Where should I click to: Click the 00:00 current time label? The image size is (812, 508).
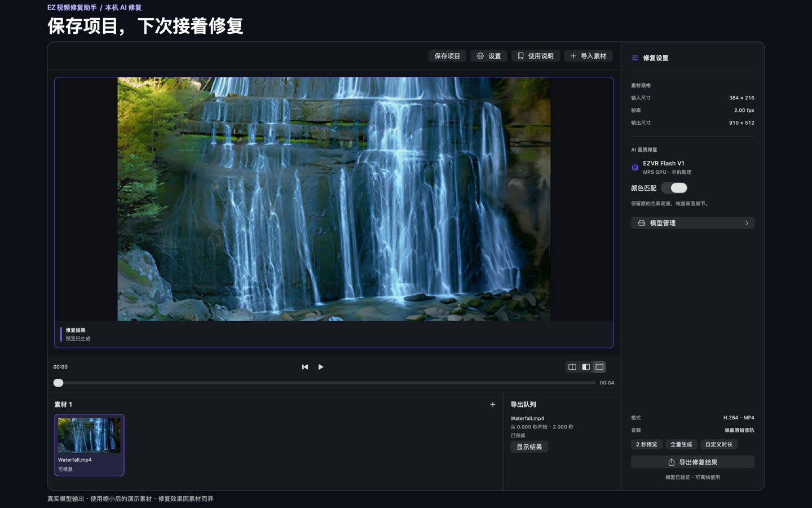pos(60,367)
